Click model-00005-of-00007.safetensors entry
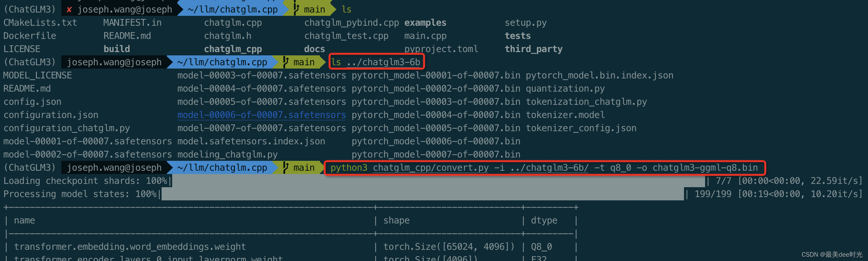868x261 pixels. coord(262,102)
